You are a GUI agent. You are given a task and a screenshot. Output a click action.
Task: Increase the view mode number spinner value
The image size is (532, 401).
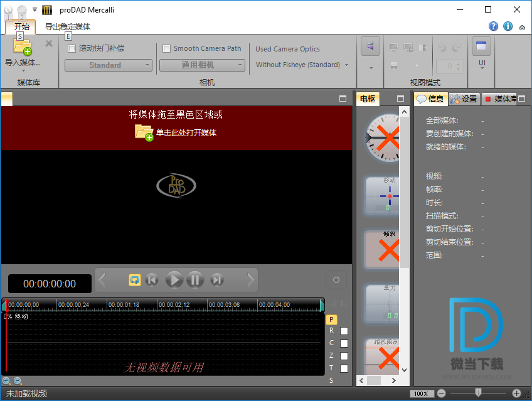459,63
